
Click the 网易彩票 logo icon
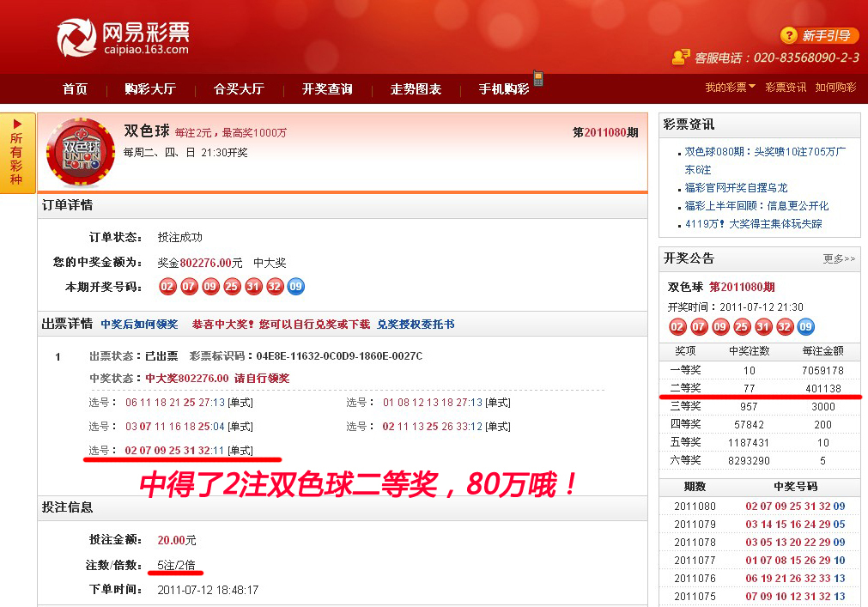click(76, 39)
